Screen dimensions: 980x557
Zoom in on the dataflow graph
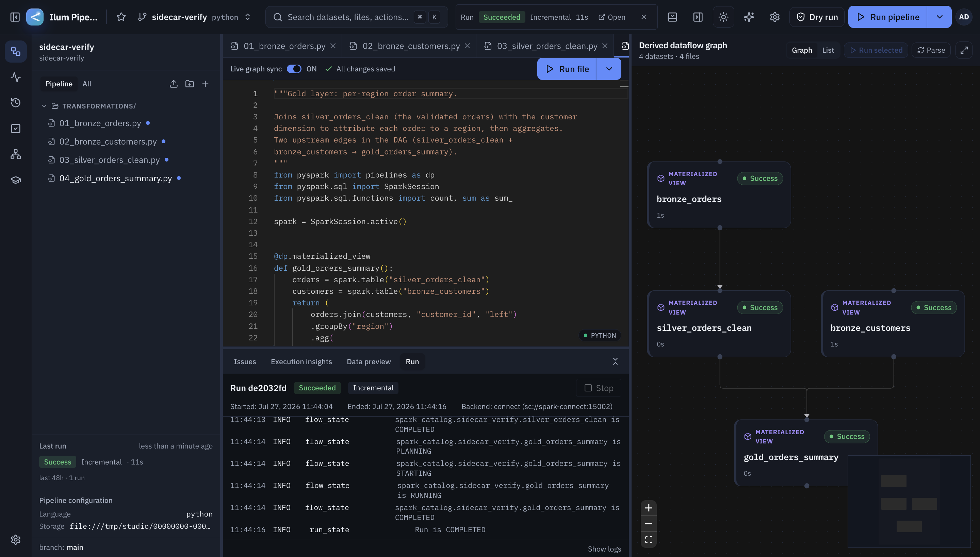click(649, 508)
